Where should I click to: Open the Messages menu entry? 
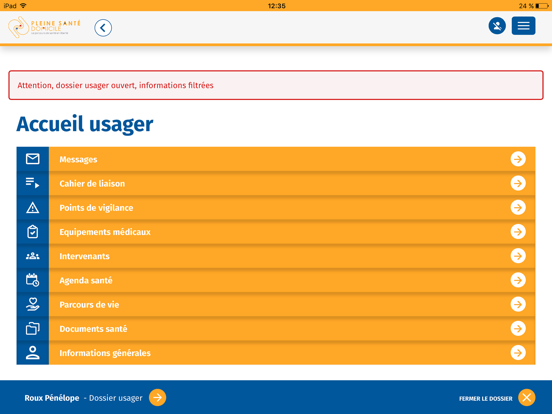(x=276, y=159)
